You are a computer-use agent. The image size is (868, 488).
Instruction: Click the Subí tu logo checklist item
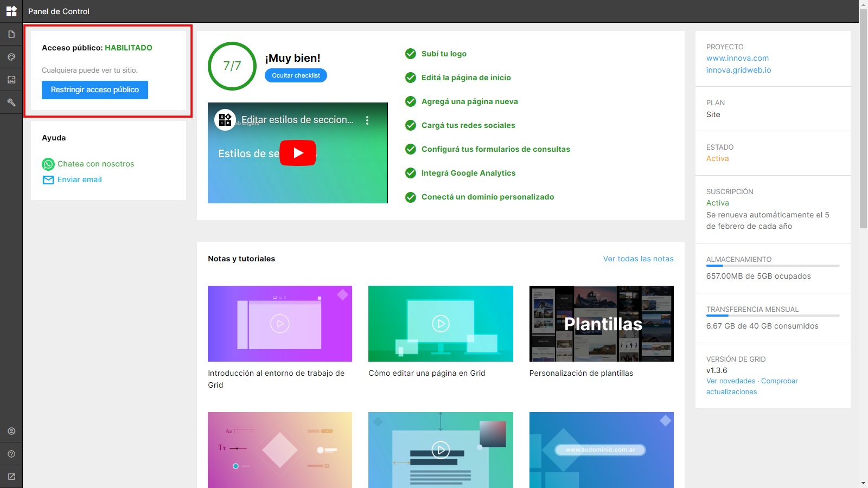(x=444, y=54)
